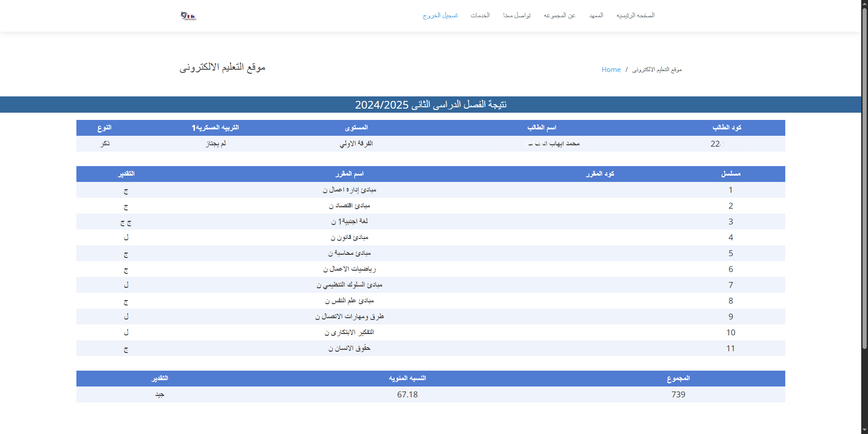Click the scrollbar down arrow

tap(864, 430)
